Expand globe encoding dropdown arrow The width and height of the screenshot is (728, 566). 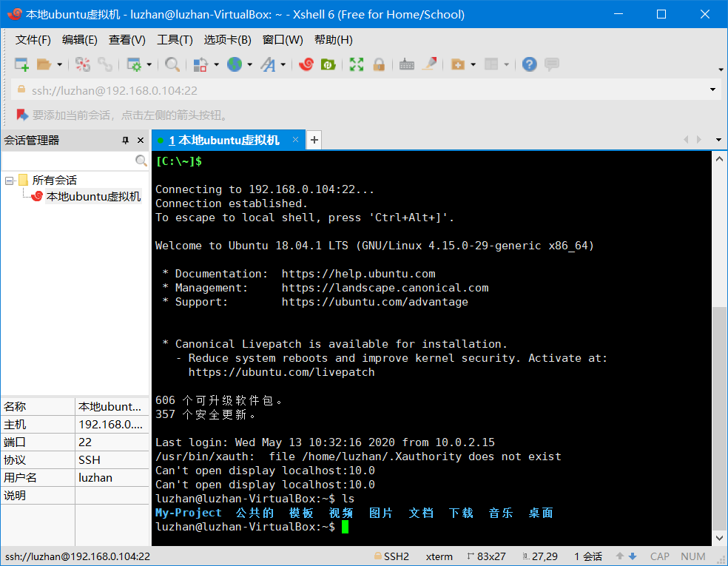pos(250,64)
